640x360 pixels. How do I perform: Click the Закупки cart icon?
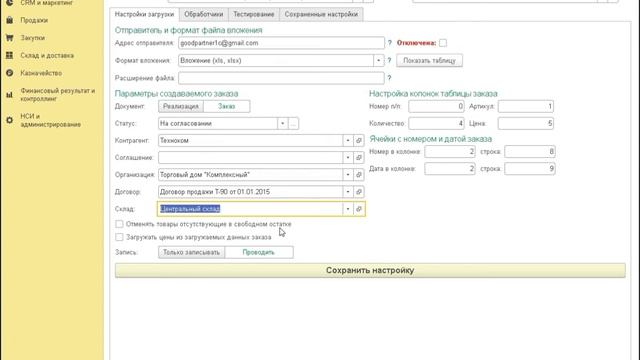tap(9, 38)
